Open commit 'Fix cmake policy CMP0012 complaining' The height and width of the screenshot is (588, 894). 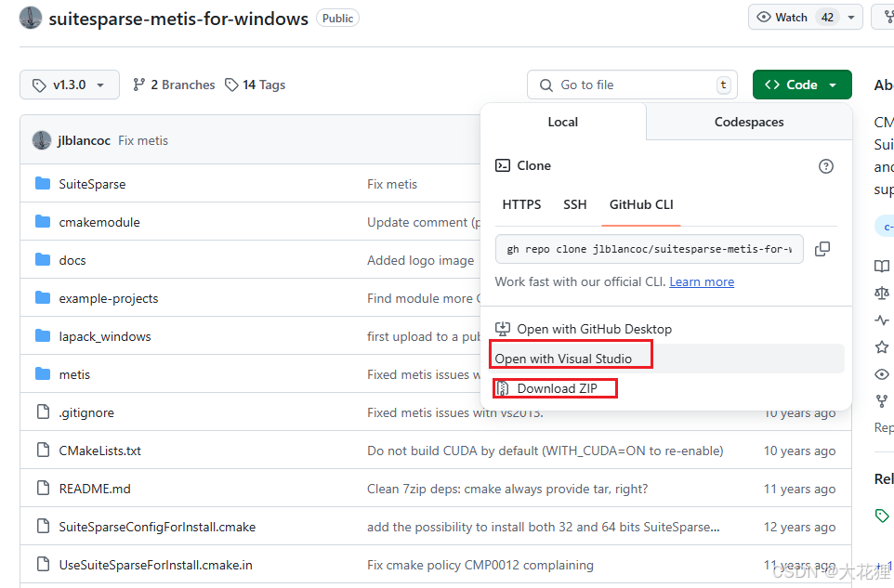[480, 565]
